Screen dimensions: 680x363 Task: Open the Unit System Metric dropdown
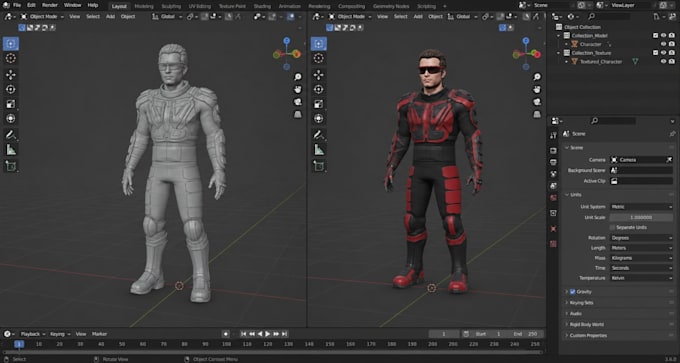pyautogui.click(x=641, y=207)
